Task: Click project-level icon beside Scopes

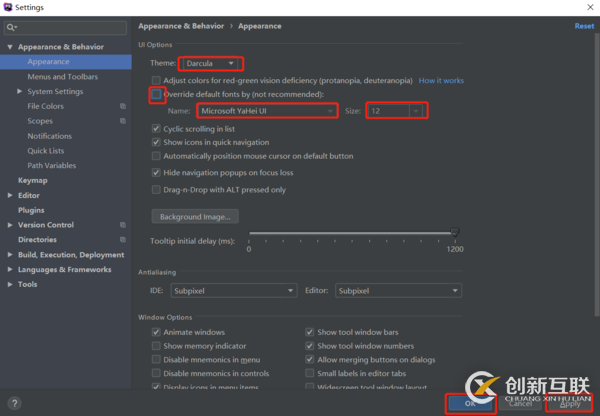Action: click(123, 121)
